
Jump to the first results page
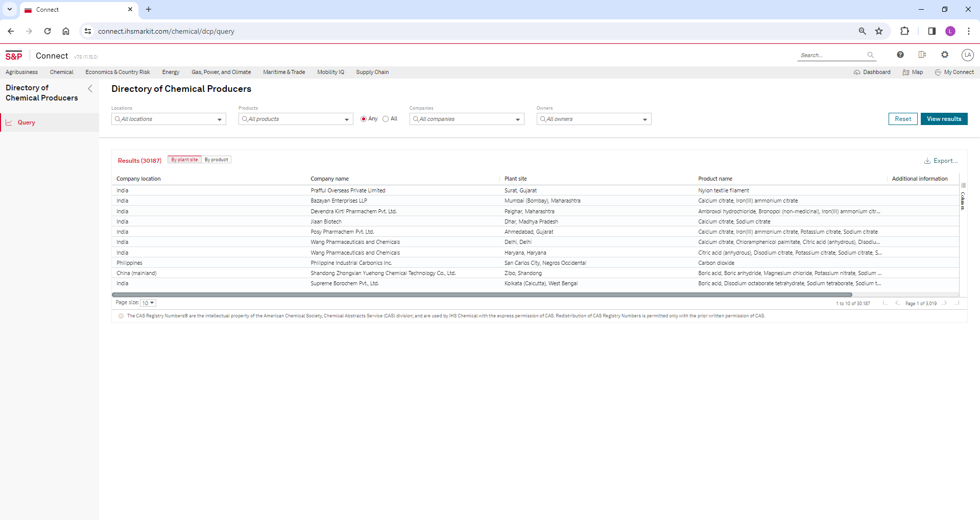885,303
